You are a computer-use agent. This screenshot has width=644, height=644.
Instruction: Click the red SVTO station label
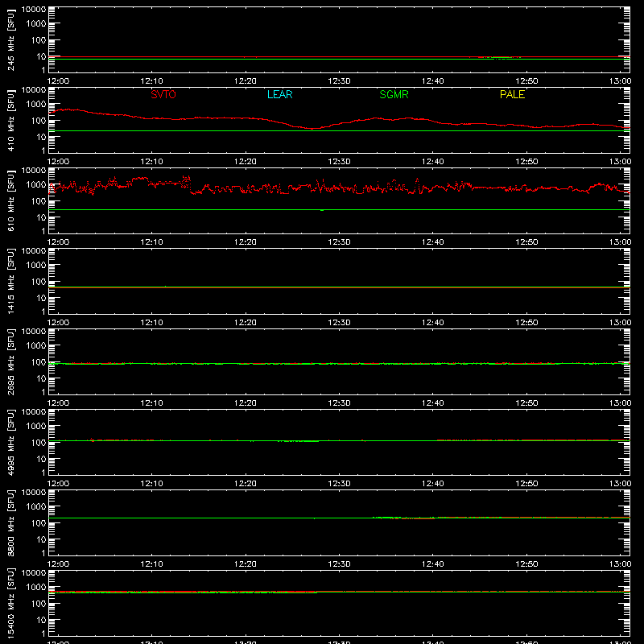coord(163,94)
